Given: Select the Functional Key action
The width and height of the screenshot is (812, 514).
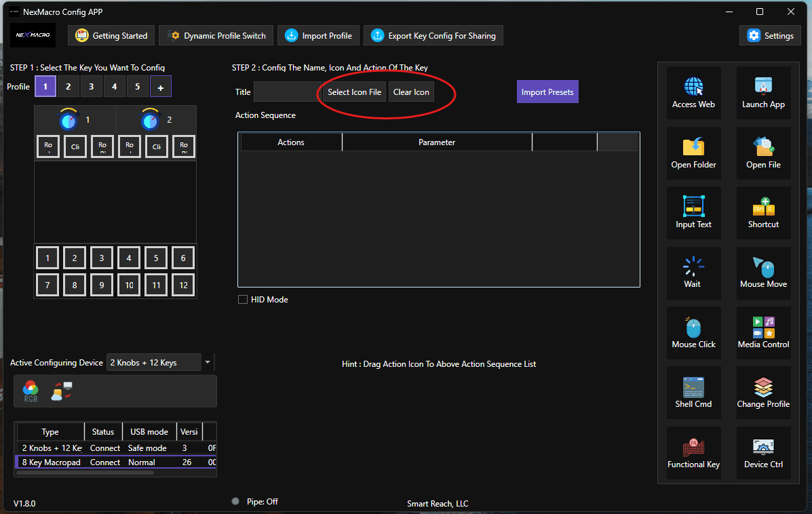Looking at the screenshot, I should pos(693,453).
